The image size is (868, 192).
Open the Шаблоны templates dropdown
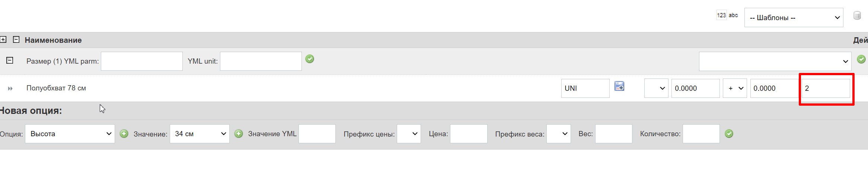(794, 17)
